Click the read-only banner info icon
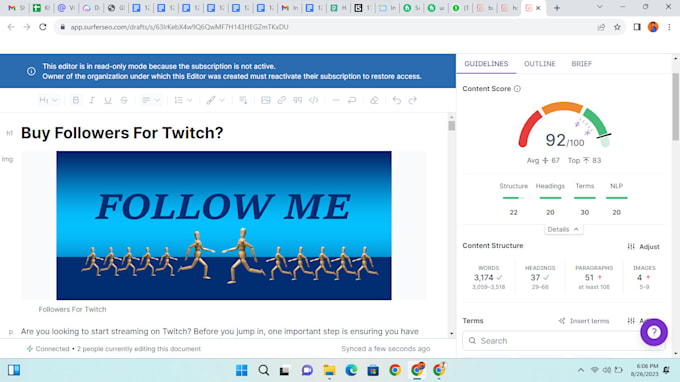The width and height of the screenshot is (680, 382). coord(31,71)
